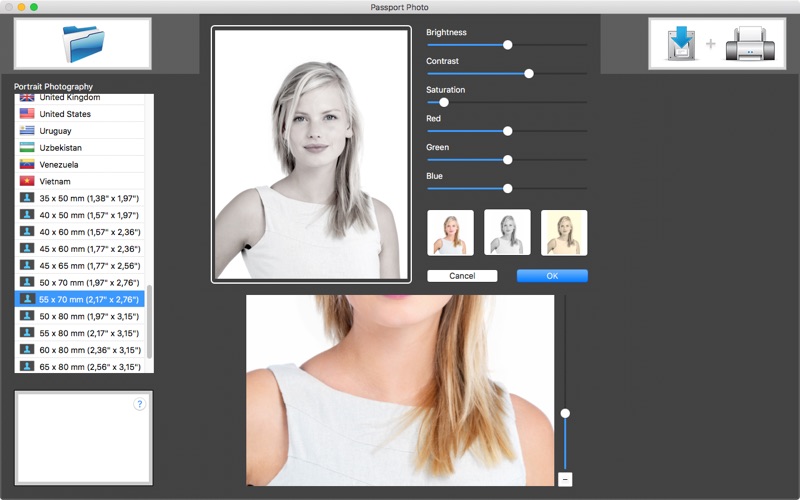Apply the original color preset thumbnail
The image size is (800, 500).
point(450,232)
